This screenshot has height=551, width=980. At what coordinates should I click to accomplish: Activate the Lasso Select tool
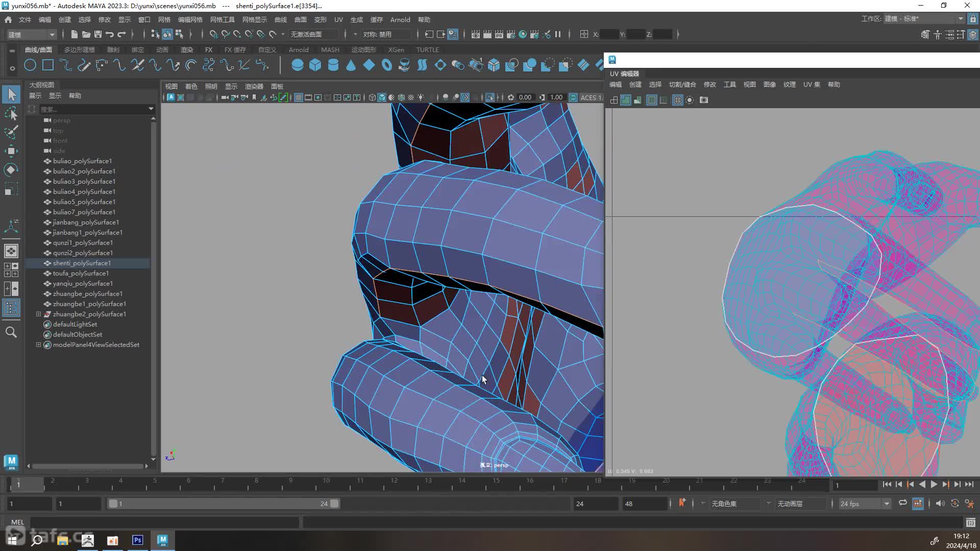point(11,113)
